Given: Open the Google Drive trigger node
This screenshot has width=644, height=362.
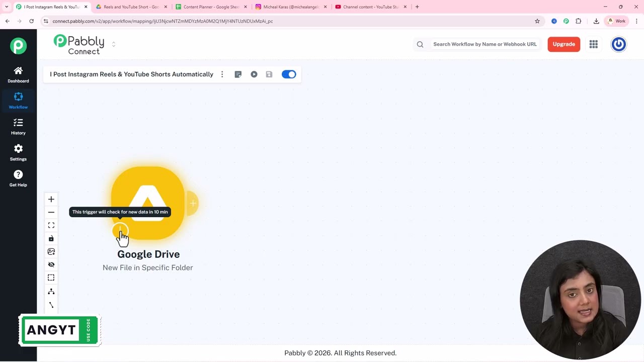Looking at the screenshot, I should [x=148, y=203].
